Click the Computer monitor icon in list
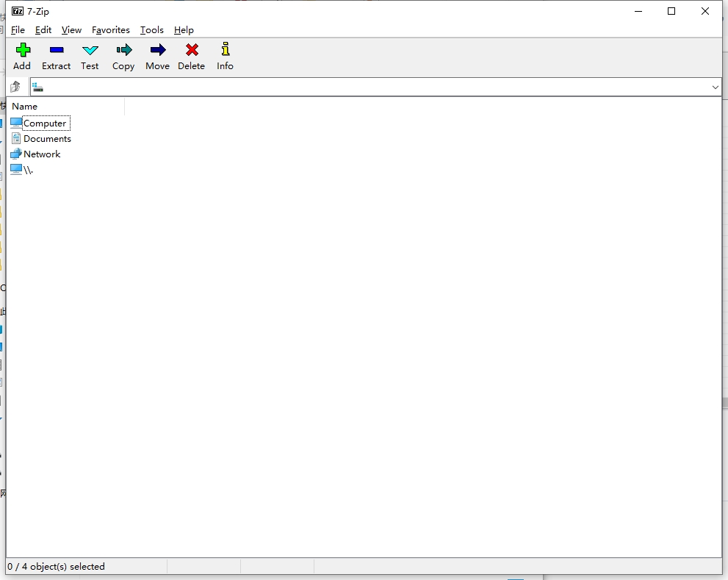This screenshot has width=728, height=580. coord(16,123)
